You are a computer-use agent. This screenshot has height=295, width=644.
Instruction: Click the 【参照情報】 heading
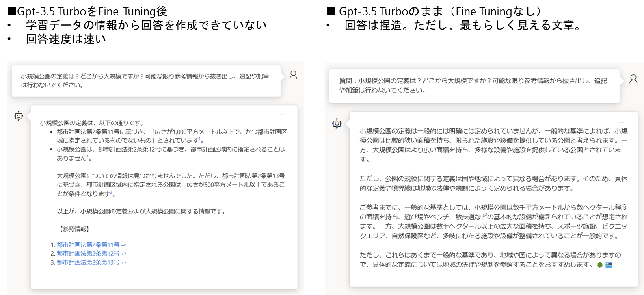click(x=74, y=229)
